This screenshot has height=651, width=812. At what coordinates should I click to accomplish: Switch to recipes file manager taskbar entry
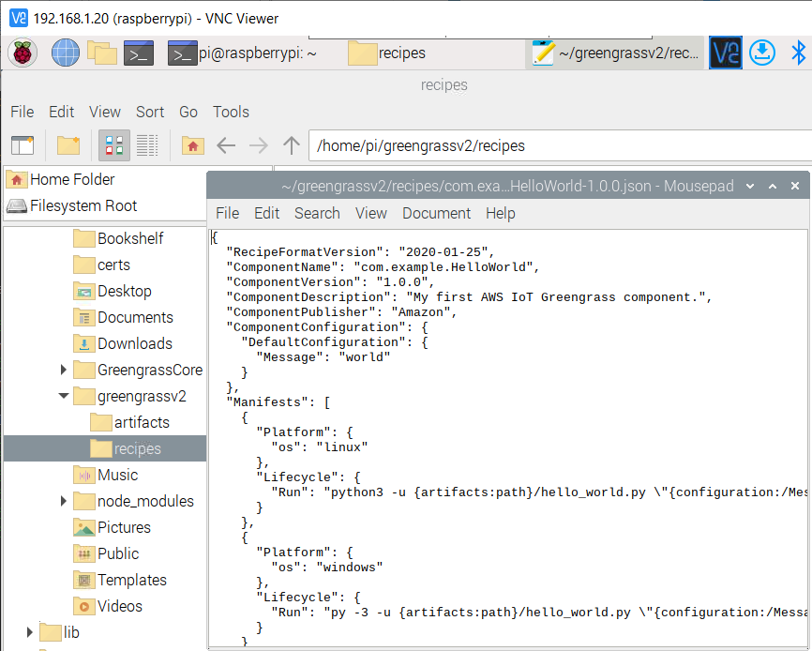387,53
